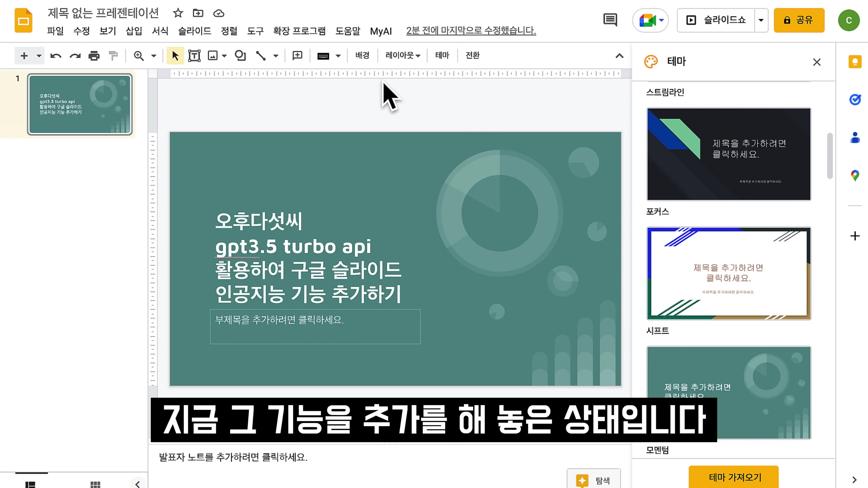Redo the last action

pyautogui.click(x=75, y=56)
